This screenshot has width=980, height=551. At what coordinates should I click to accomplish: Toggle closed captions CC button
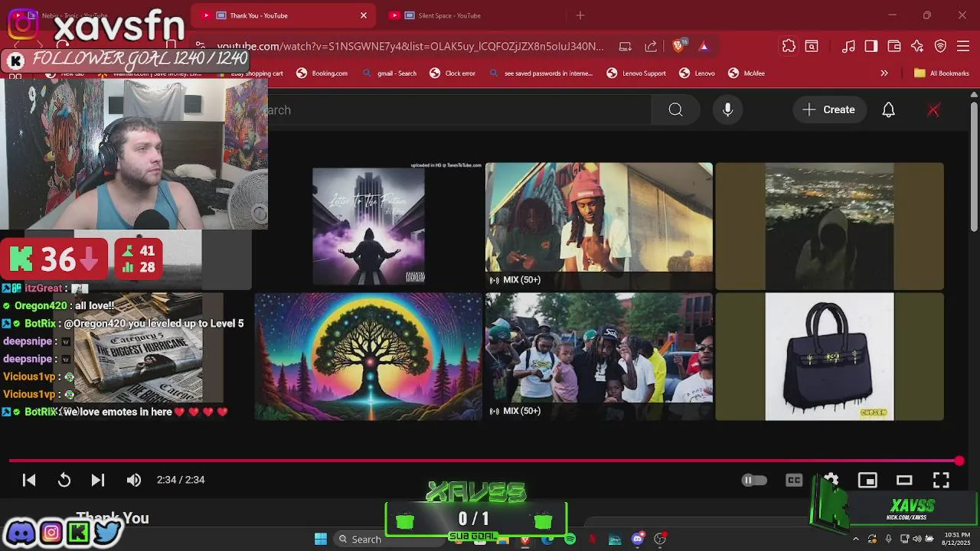(x=794, y=480)
